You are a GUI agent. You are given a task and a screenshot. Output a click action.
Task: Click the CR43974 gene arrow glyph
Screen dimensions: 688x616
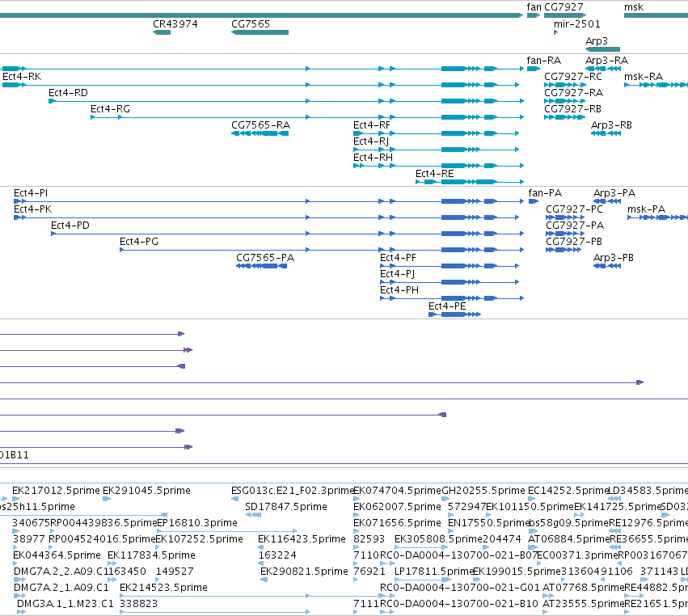[x=162, y=32]
